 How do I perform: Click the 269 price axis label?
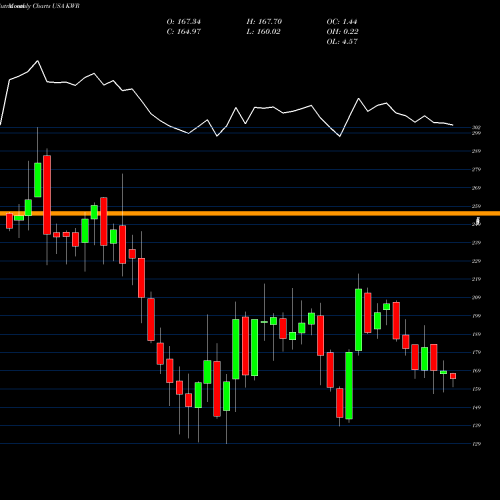pyautogui.click(x=476, y=188)
